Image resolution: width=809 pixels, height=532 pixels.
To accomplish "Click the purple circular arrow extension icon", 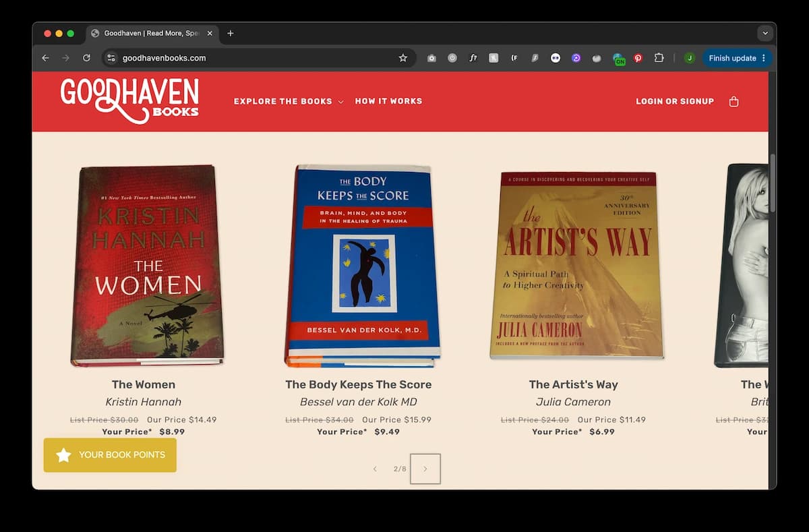I will pos(576,58).
